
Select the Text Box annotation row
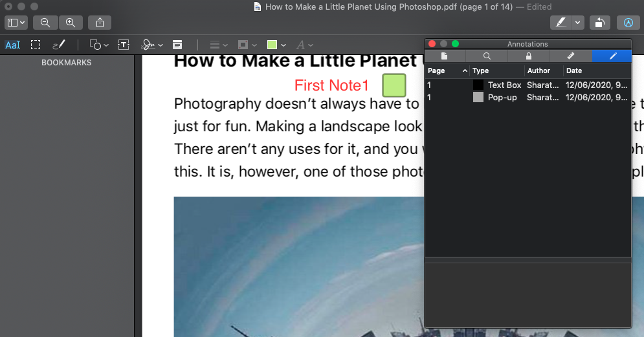(x=527, y=85)
